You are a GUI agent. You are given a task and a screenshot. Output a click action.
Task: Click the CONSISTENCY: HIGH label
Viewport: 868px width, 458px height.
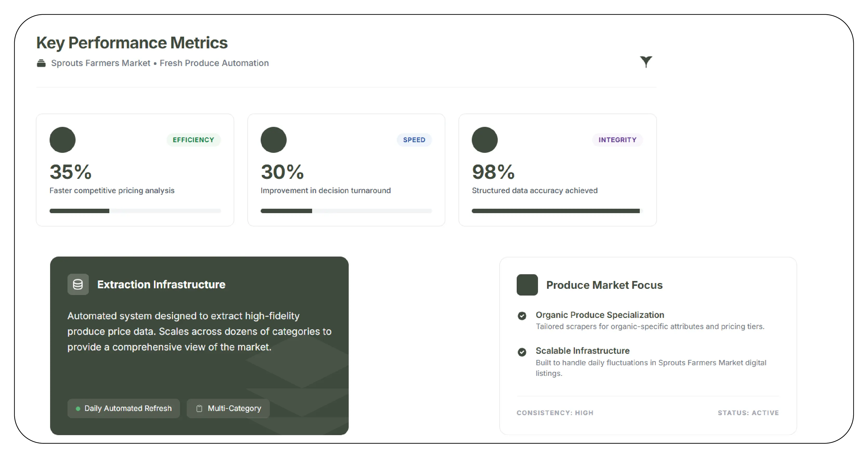555,413
